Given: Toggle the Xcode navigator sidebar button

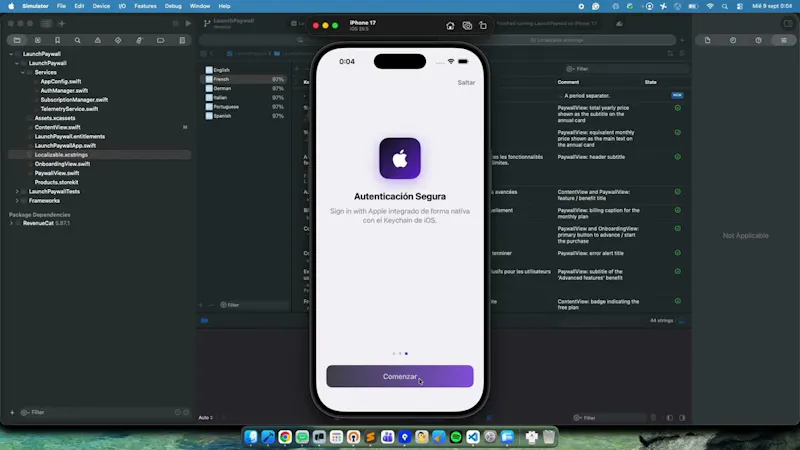Looking at the screenshot, I should click(x=46, y=23).
